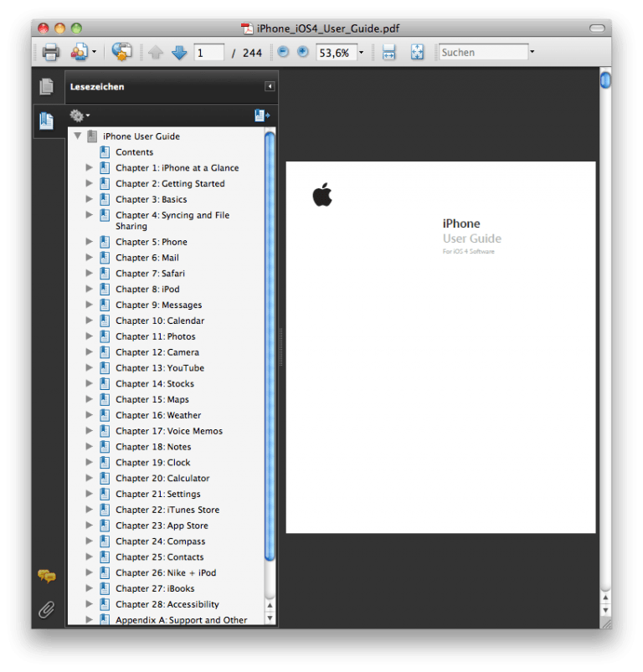Select the Contents bookmark
Image resolution: width=643 pixels, height=672 pixels.
tap(134, 152)
